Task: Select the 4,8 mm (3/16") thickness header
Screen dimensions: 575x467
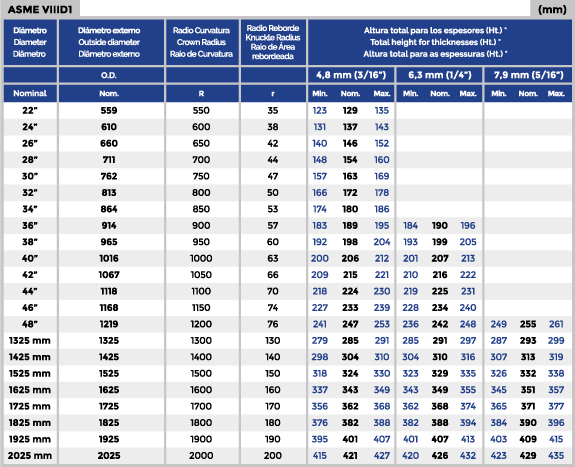Action: [351, 75]
